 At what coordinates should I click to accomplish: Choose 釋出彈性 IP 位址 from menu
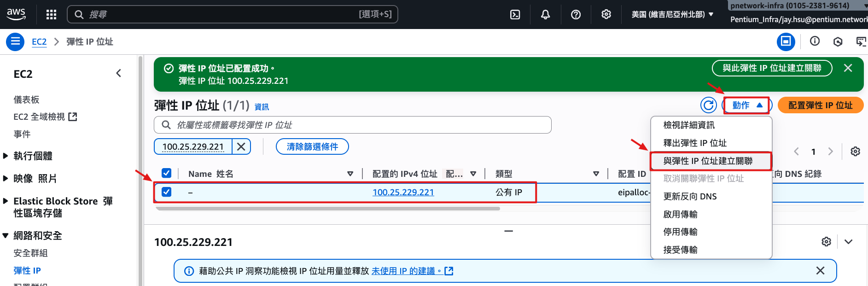[695, 143]
